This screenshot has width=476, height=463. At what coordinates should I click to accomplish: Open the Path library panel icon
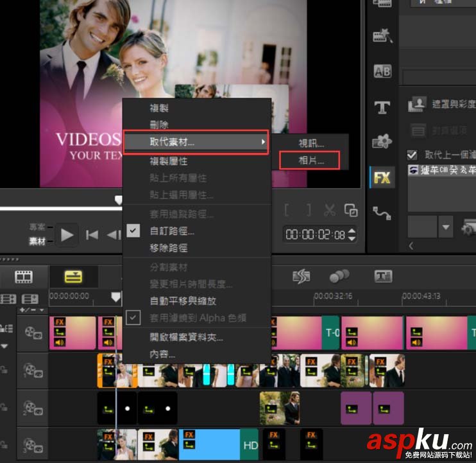pyautogui.click(x=382, y=213)
